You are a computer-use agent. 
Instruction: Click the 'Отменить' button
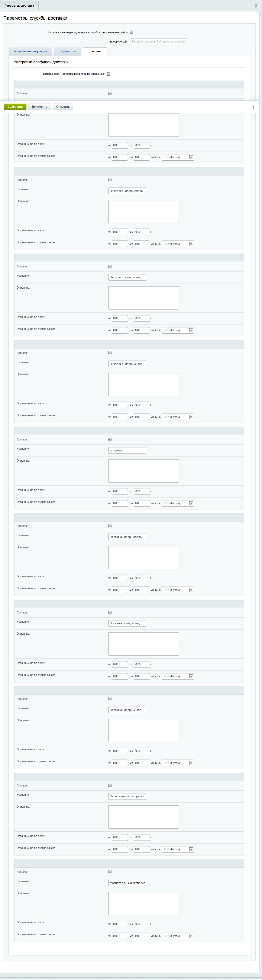[x=63, y=107]
